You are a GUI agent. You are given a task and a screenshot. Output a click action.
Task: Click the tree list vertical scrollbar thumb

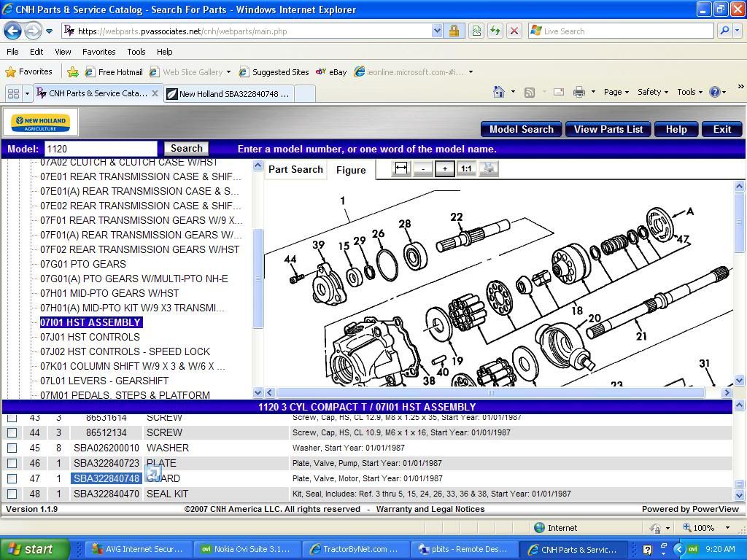(258, 279)
